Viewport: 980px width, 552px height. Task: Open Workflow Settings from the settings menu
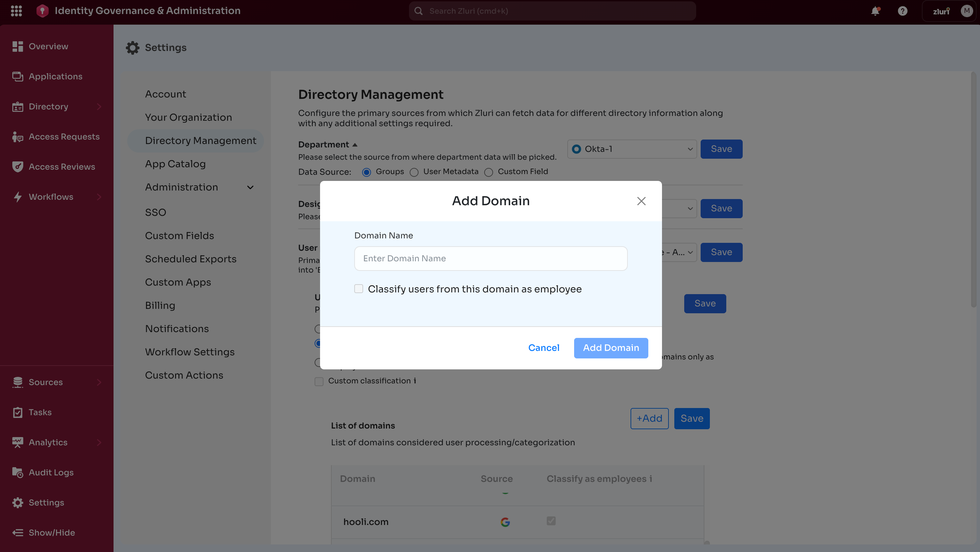coord(189,352)
